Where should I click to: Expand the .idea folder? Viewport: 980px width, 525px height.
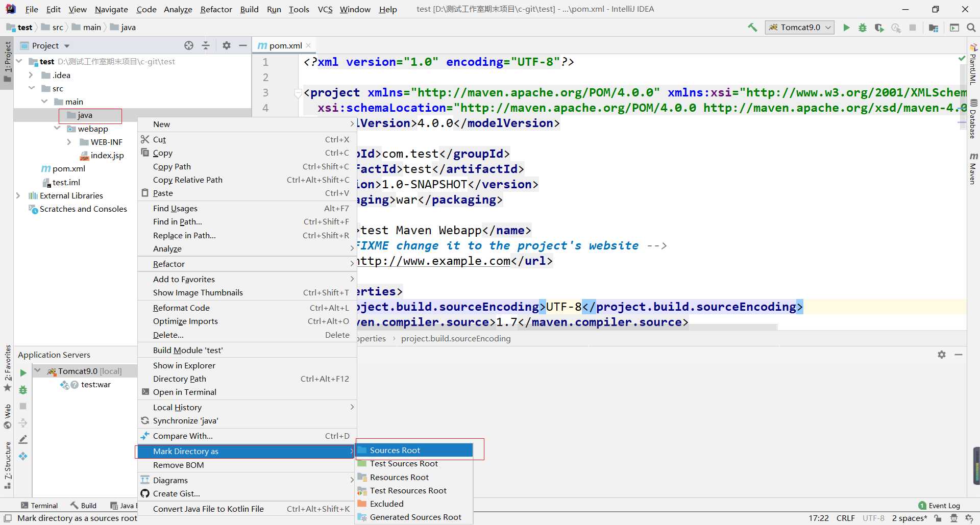(31, 75)
